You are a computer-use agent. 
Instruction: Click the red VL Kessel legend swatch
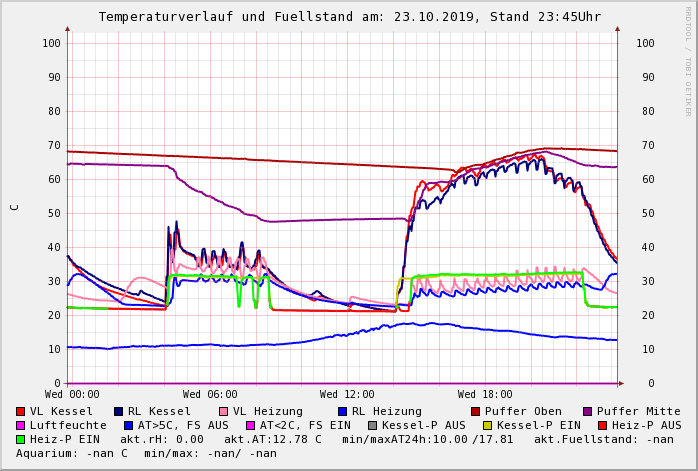pyautogui.click(x=21, y=411)
